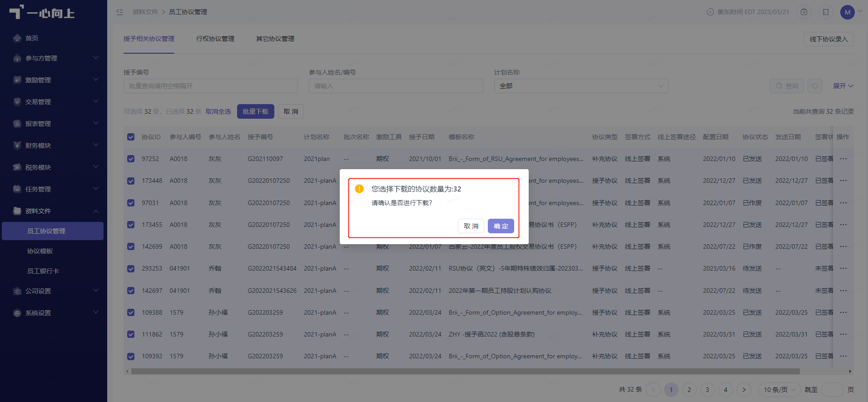The image size is (868, 402).
Task: Click 激励管理 sidebar icon
Action: (x=17, y=80)
